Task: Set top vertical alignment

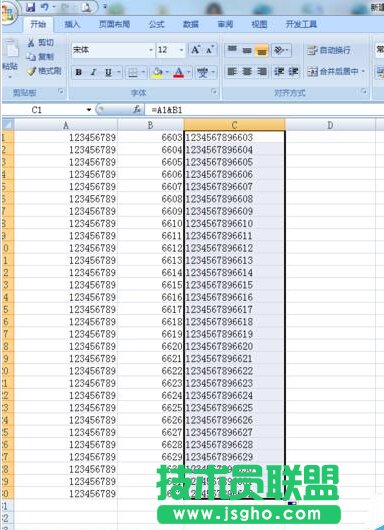Action: tap(232, 50)
